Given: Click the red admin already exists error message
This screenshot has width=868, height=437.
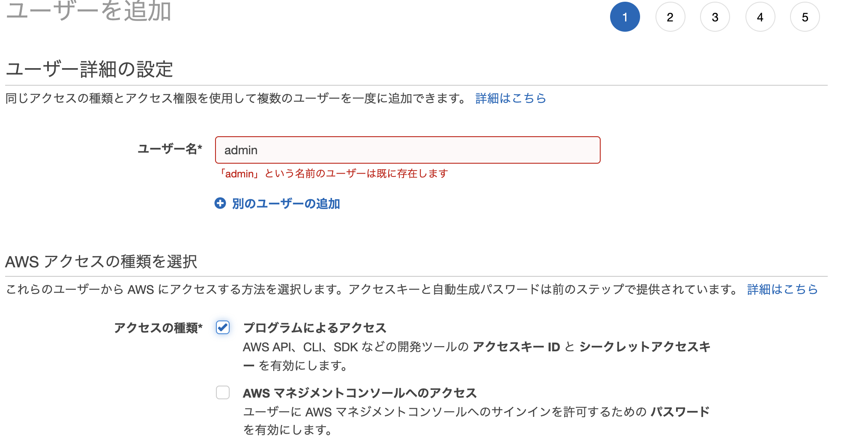Looking at the screenshot, I should 333,174.
